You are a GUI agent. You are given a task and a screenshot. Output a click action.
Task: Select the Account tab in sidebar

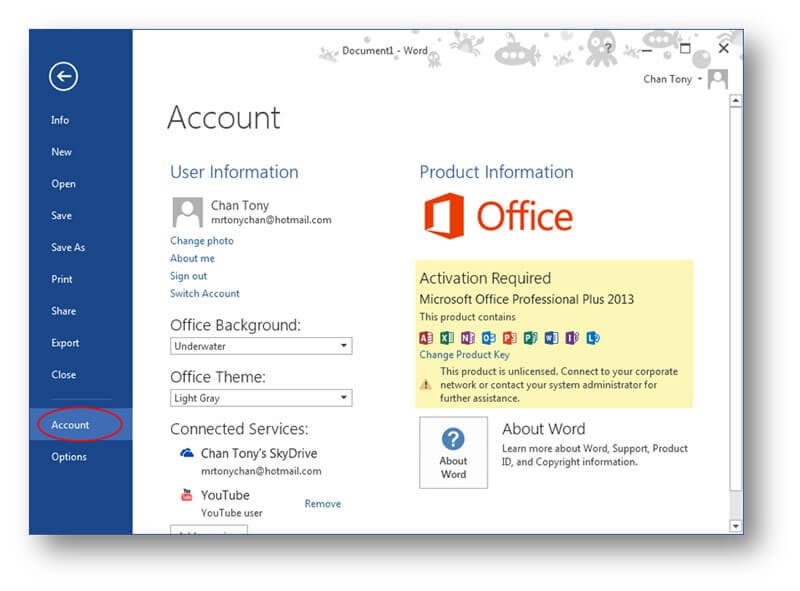click(81, 424)
